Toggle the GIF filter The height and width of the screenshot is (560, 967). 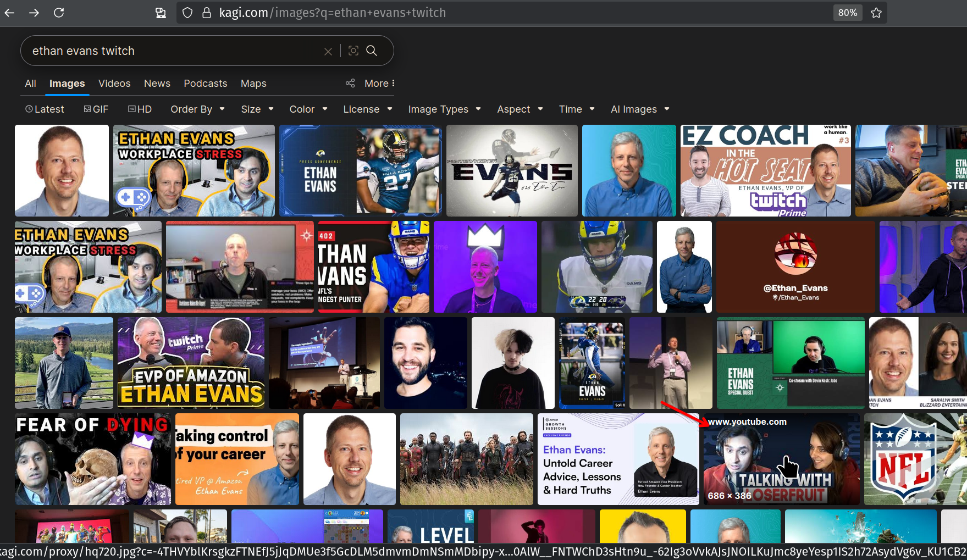96,109
